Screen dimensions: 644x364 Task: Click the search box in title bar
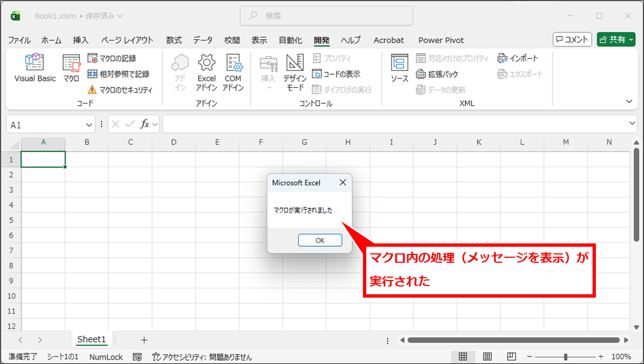coord(326,16)
